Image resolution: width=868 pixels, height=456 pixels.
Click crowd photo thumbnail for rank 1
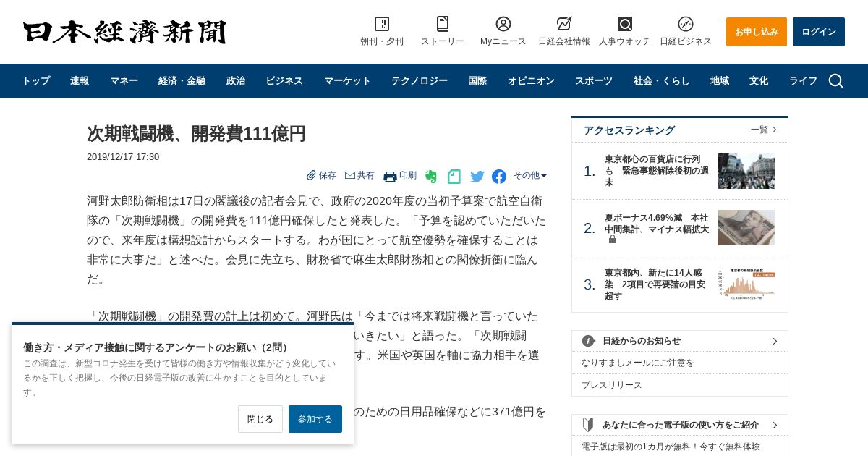click(x=746, y=172)
